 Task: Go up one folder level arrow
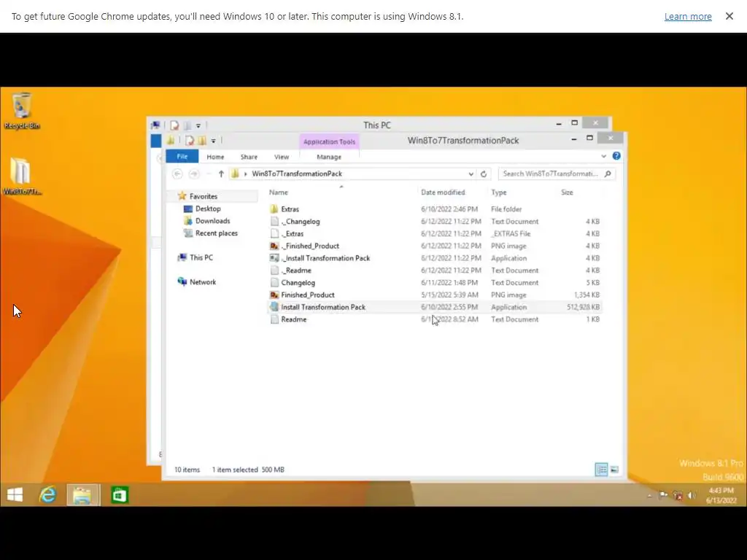coord(221,174)
